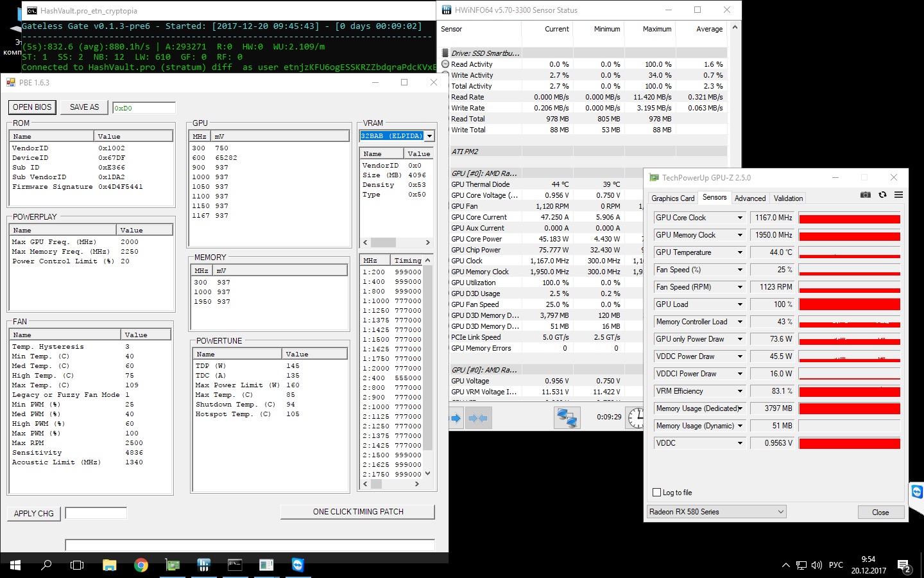Screen dimensions: 924x578
Task: Take a GPU-Z screenshot with the camera icon
Action: pyautogui.click(x=866, y=195)
